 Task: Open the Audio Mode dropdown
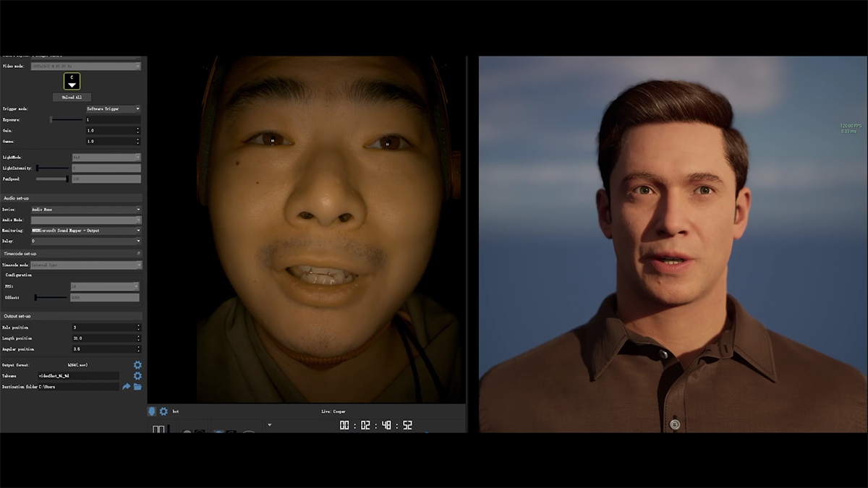tap(86, 220)
